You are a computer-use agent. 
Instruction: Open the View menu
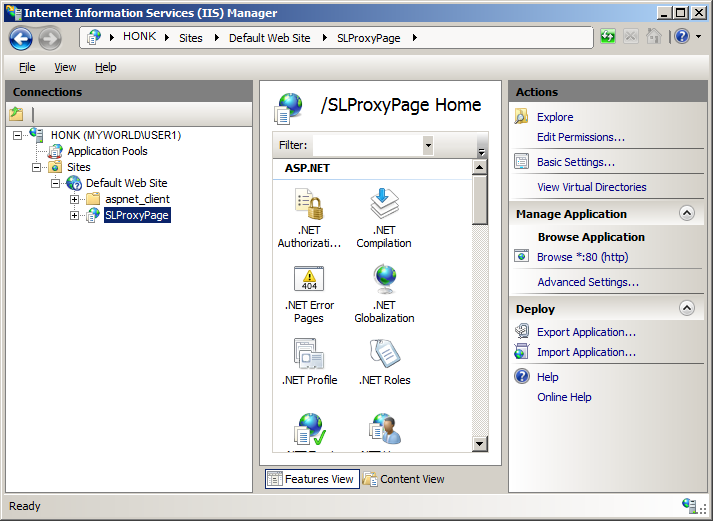coord(65,67)
